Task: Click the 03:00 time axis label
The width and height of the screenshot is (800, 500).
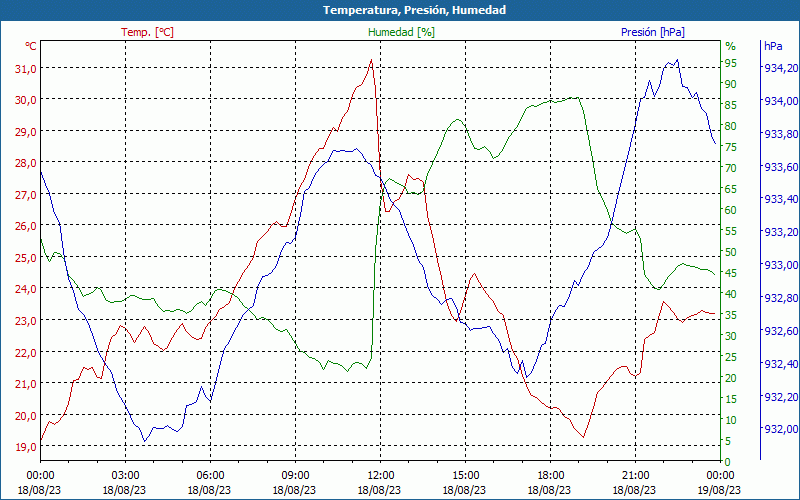Action: [126, 474]
